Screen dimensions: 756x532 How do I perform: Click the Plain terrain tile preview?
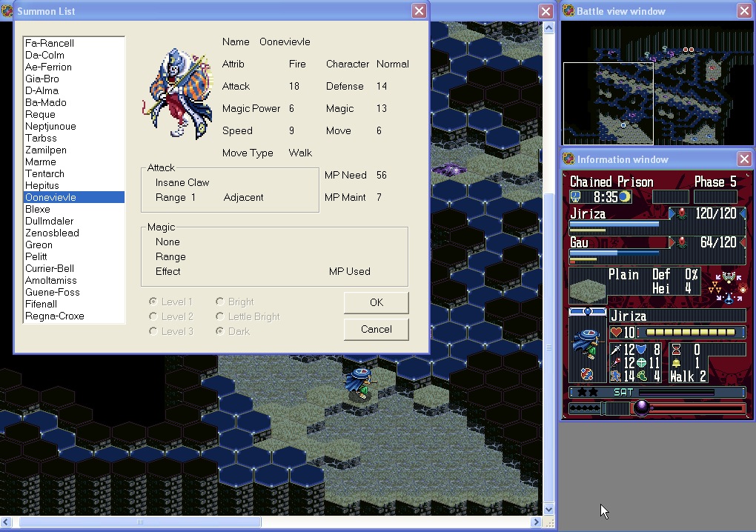(586, 286)
